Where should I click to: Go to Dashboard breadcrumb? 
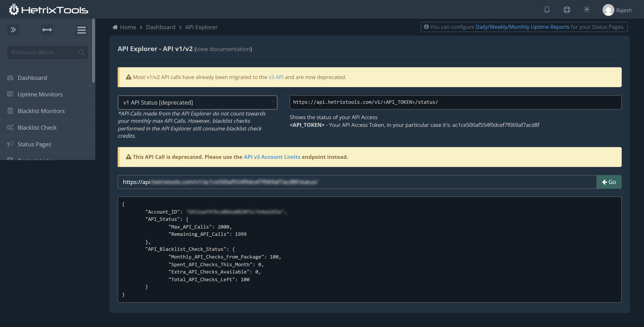160,27
